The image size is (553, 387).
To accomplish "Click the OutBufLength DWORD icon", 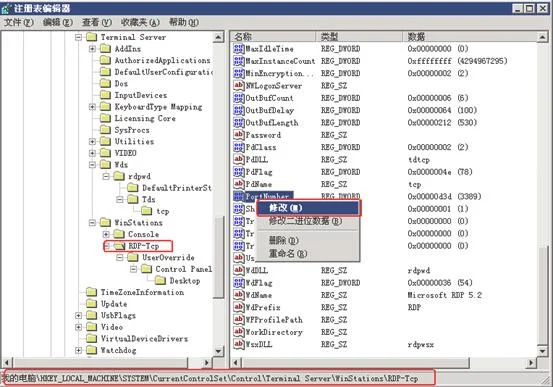I will 239,123.
